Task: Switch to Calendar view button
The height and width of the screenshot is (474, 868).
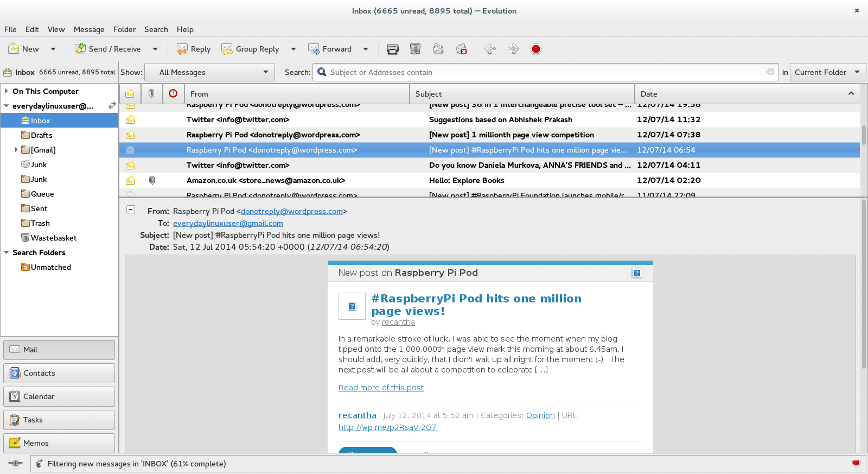Action: click(59, 396)
